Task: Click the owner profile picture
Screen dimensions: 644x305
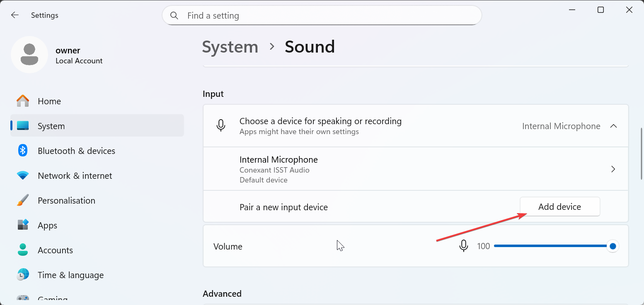Action: pyautogui.click(x=29, y=55)
